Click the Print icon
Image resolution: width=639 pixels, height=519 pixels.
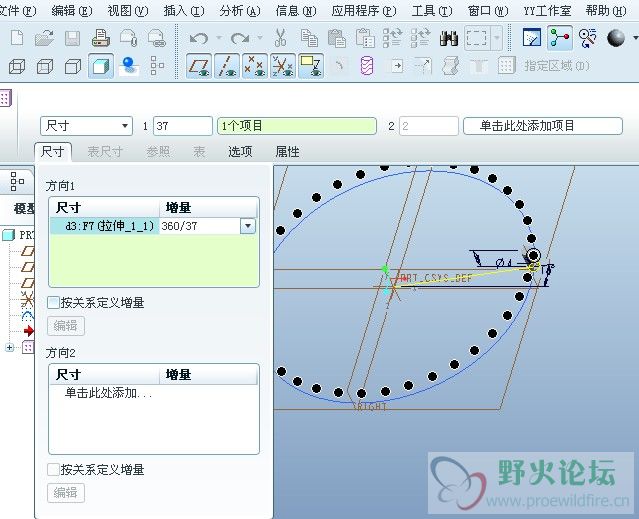(100, 38)
